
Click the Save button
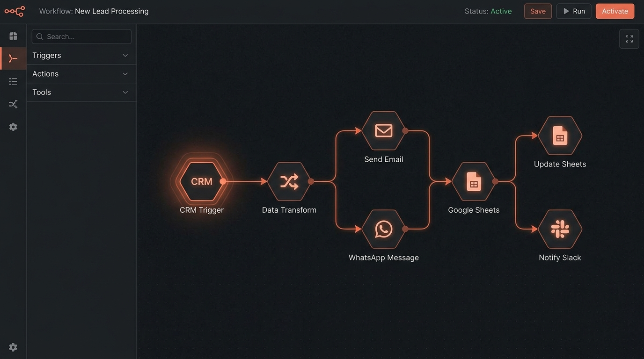[538, 11]
